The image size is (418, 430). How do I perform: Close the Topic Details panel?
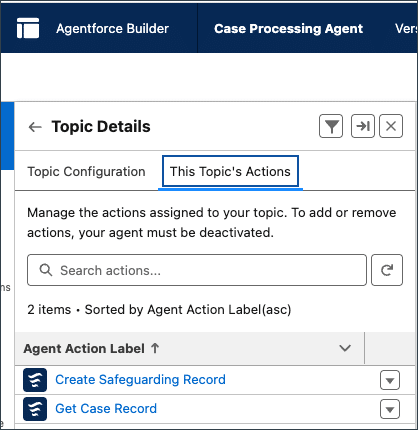(391, 126)
